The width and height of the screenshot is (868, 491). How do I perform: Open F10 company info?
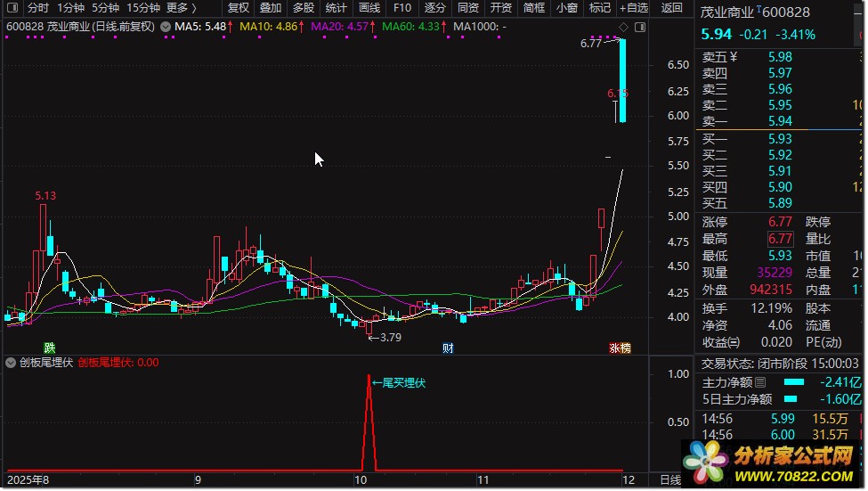[402, 8]
